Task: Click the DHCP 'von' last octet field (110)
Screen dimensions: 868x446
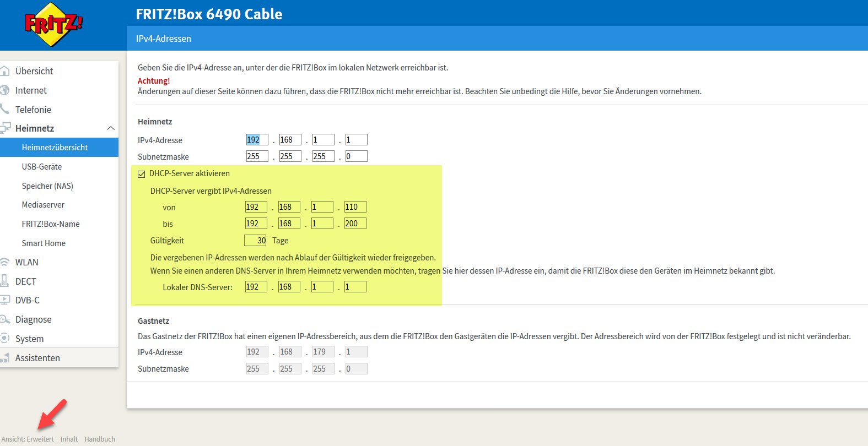Action: [x=355, y=207]
